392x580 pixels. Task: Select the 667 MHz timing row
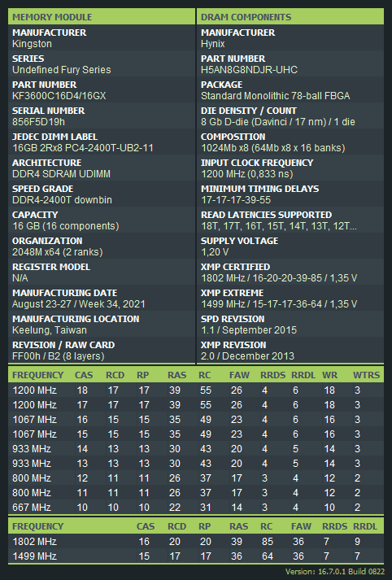coord(196,507)
